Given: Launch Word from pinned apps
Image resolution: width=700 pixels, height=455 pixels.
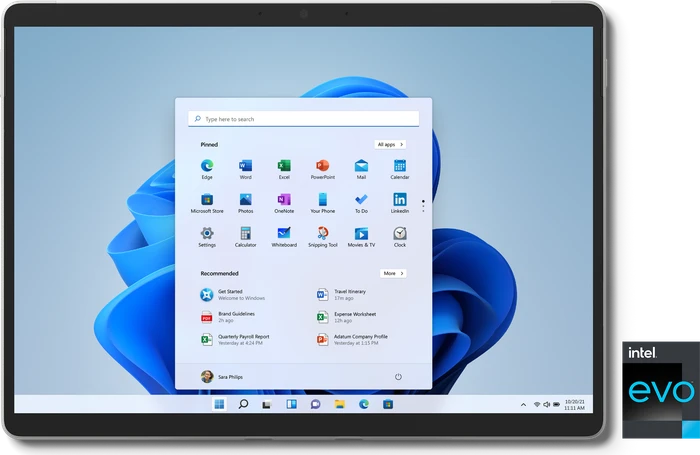Looking at the screenshot, I should tap(246, 169).
